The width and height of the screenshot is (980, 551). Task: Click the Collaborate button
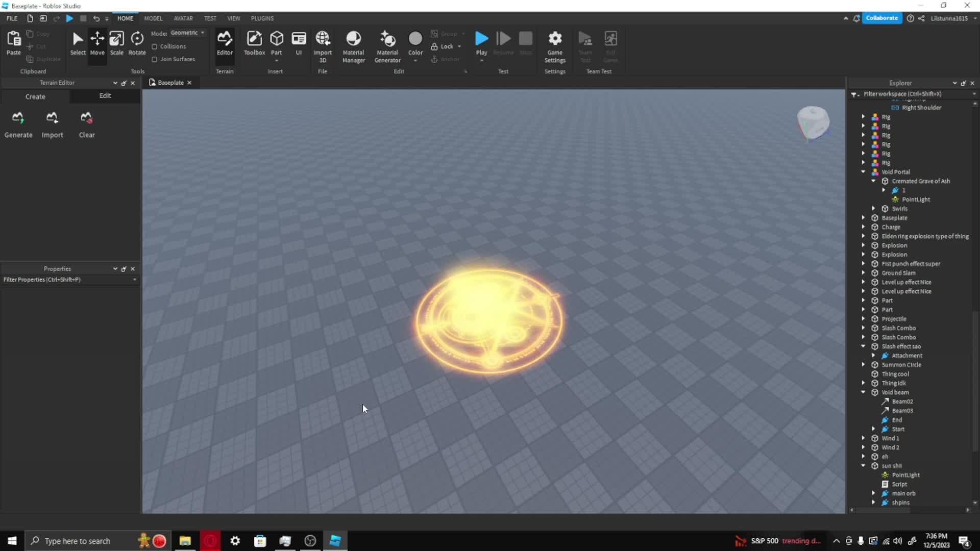pos(881,18)
